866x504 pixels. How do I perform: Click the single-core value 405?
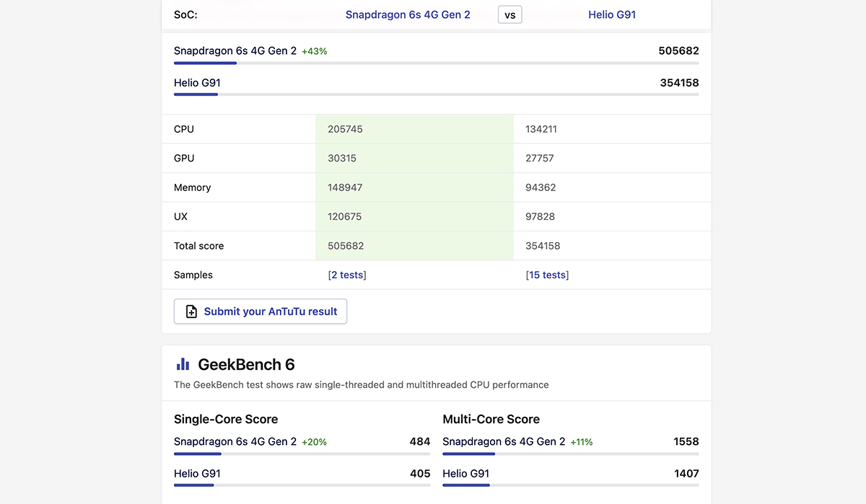tap(420, 474)
